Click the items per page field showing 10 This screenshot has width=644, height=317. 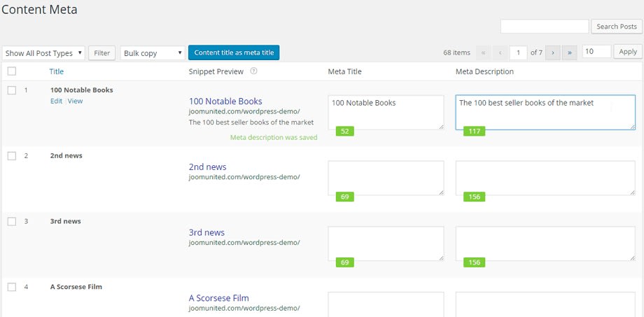(x=597, y=52)
